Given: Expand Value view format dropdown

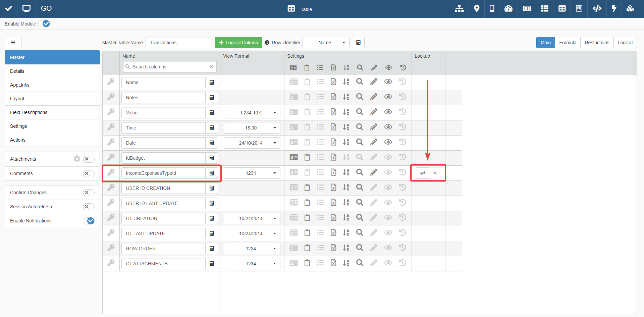Looking at the screenshot, I should pyautogui.click(x=252, y=113).
